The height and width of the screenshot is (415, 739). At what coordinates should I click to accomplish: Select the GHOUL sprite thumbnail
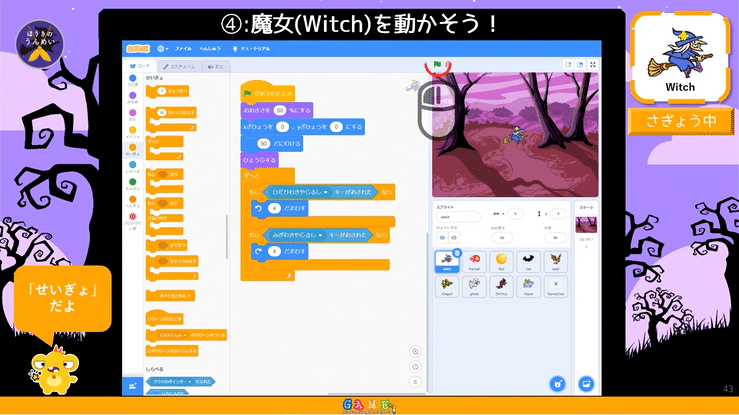pyautogui.click(x=501, y=286)
